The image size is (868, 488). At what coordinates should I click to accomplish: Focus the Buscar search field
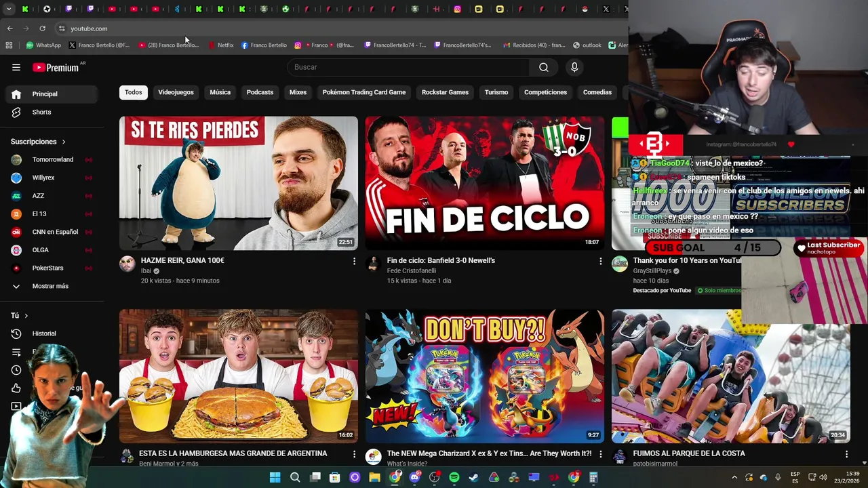point(409,67)
